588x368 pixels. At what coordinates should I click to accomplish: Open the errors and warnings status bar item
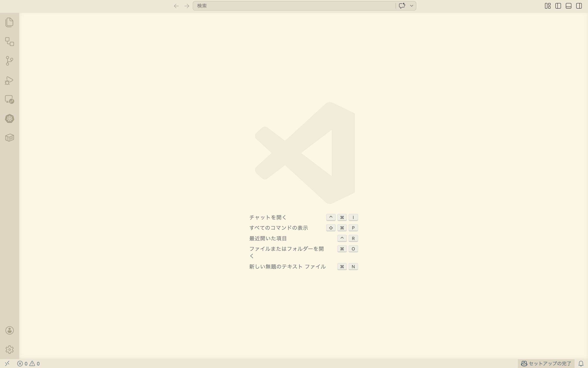(29, 364)
